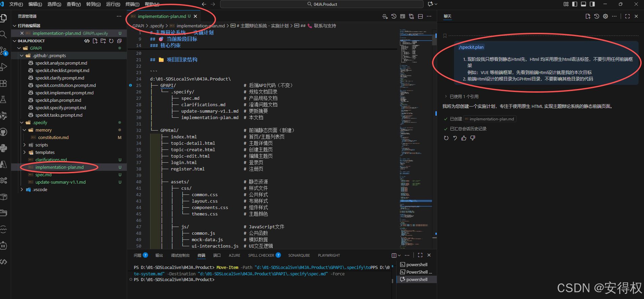Click the editor minimap
The height and width of the screenshot is (299, 644).
click(415, 139)
